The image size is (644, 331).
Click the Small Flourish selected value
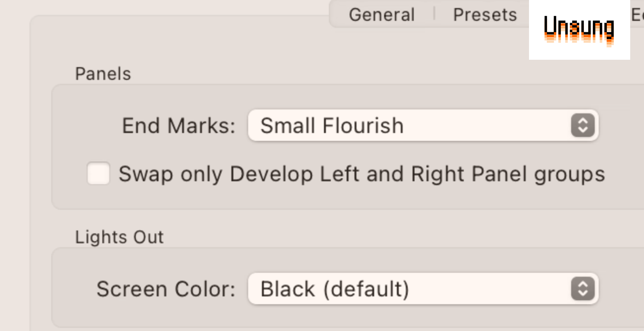[332, 126]
